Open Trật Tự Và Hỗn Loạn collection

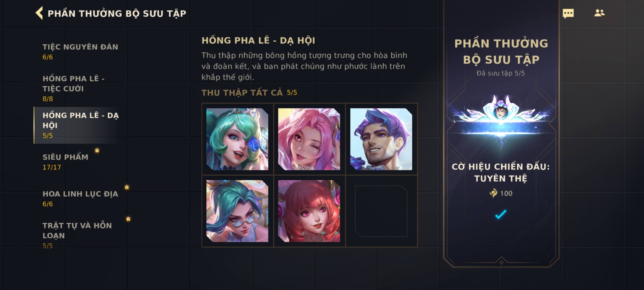click(x=80, y=235)
